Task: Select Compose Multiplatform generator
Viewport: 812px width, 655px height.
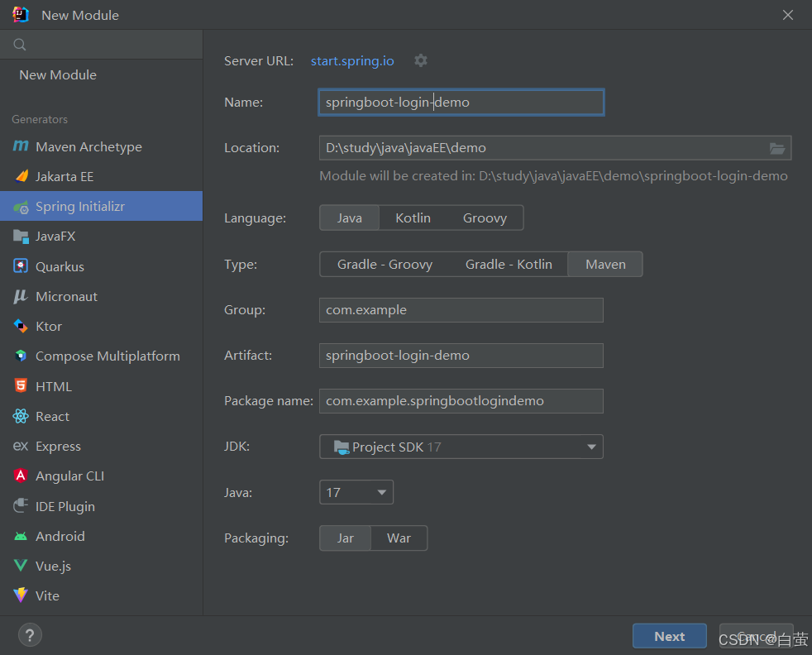Action: coord(101,356)
